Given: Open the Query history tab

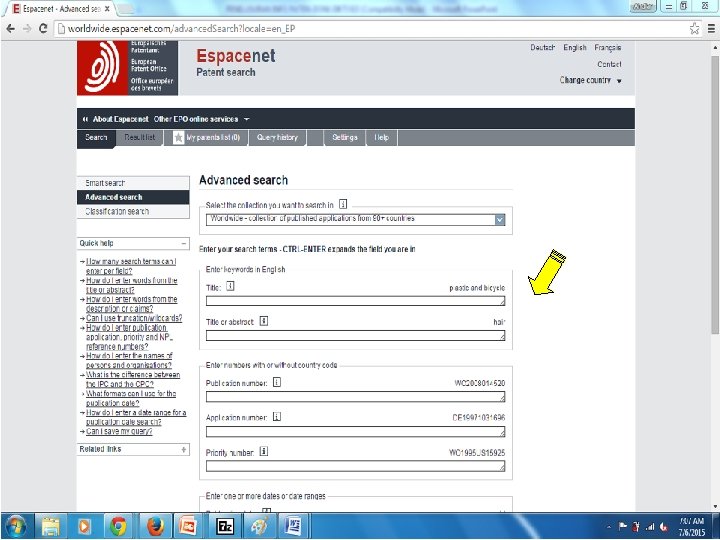Looking at the screenshot, I should [277, 137].
